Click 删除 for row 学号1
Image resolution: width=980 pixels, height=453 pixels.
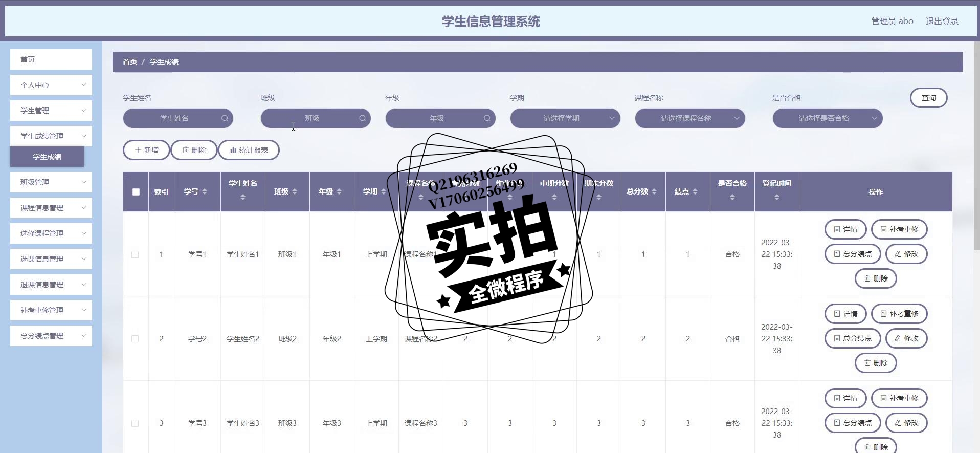click(876, 278)
